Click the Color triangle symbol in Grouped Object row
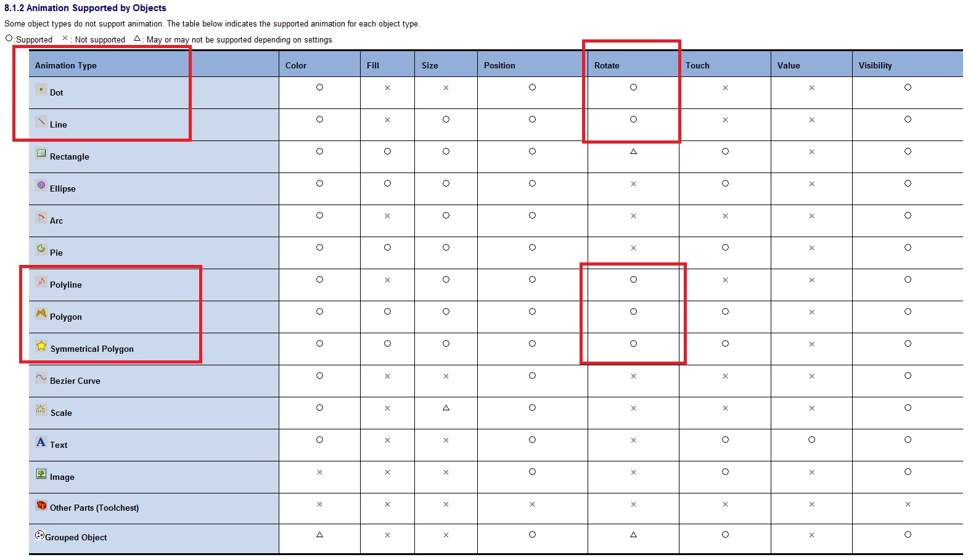968x560 pixels. point(319,535)
